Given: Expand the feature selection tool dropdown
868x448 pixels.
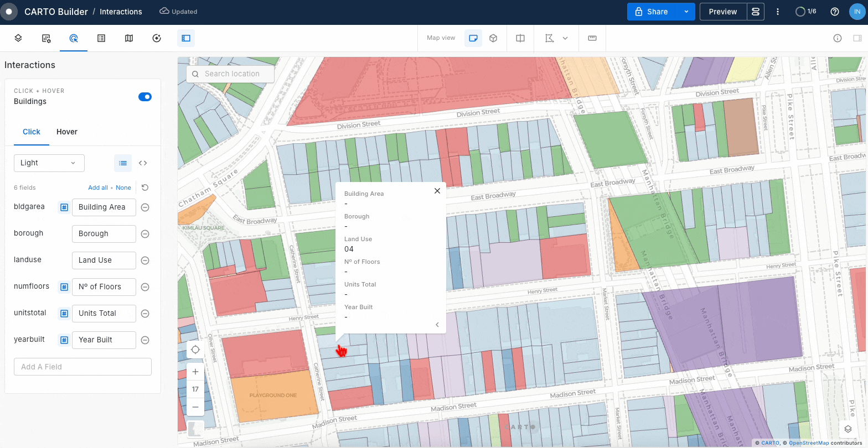Looking at the screenshot, I should (565, 38).
